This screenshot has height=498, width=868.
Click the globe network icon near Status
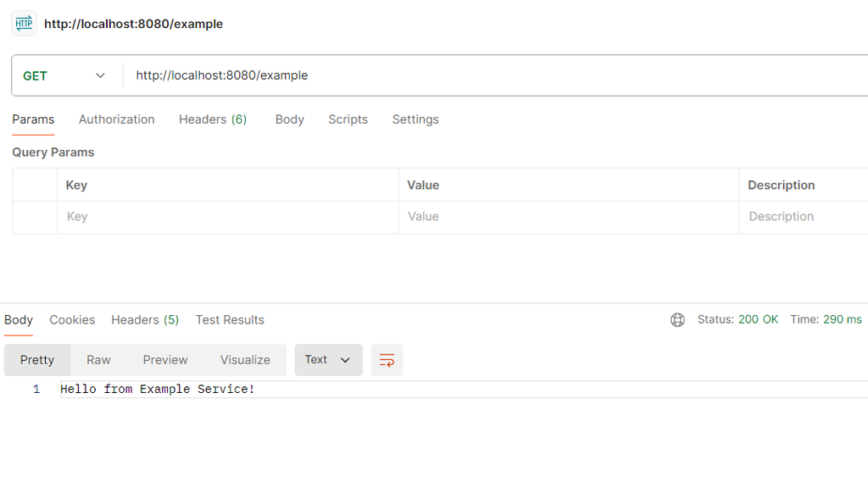click(x=677, y=320)
